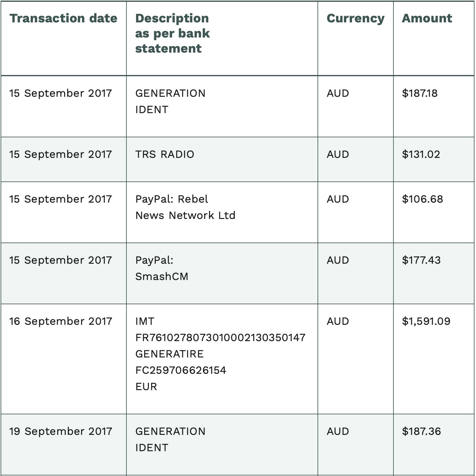Select the FR76 IBAN number text
The height and width of the screenshot is (476, 476).
[x=220, y=337]
